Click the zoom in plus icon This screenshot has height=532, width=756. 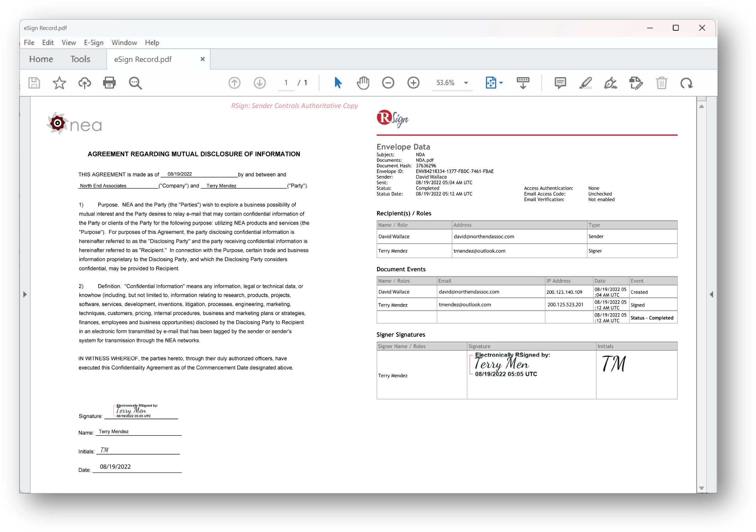pyautogui.click(x=413, y=83)
